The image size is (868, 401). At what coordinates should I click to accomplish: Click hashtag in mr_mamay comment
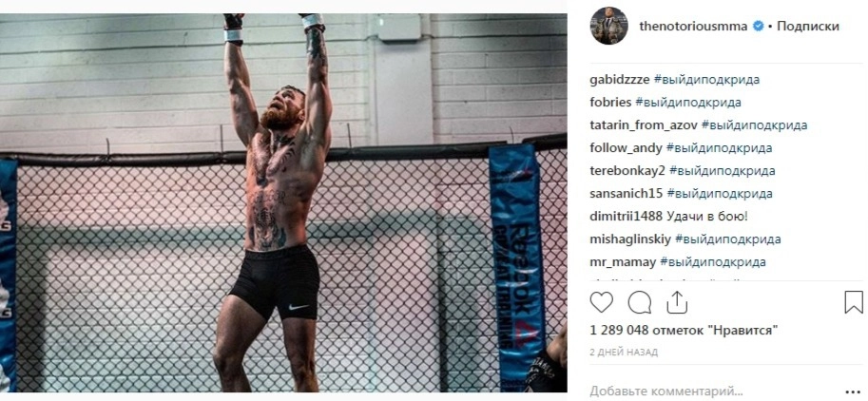(x=713, y=262)
